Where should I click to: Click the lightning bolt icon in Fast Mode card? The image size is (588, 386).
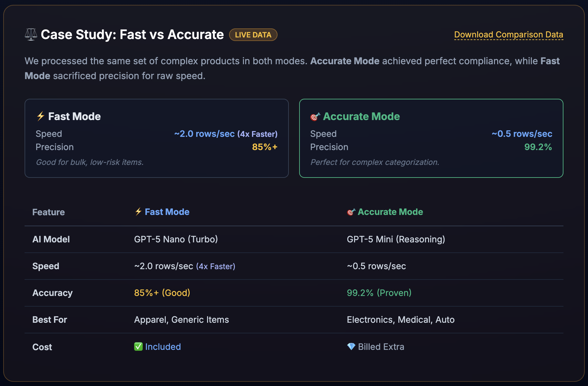click(x=40, y=116)
